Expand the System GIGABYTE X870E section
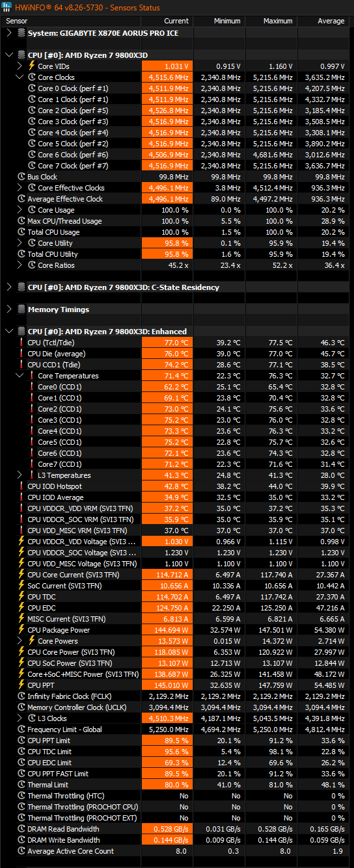Image resolution: width=354 pixels, height=868 pixels. tap(8, 33)
